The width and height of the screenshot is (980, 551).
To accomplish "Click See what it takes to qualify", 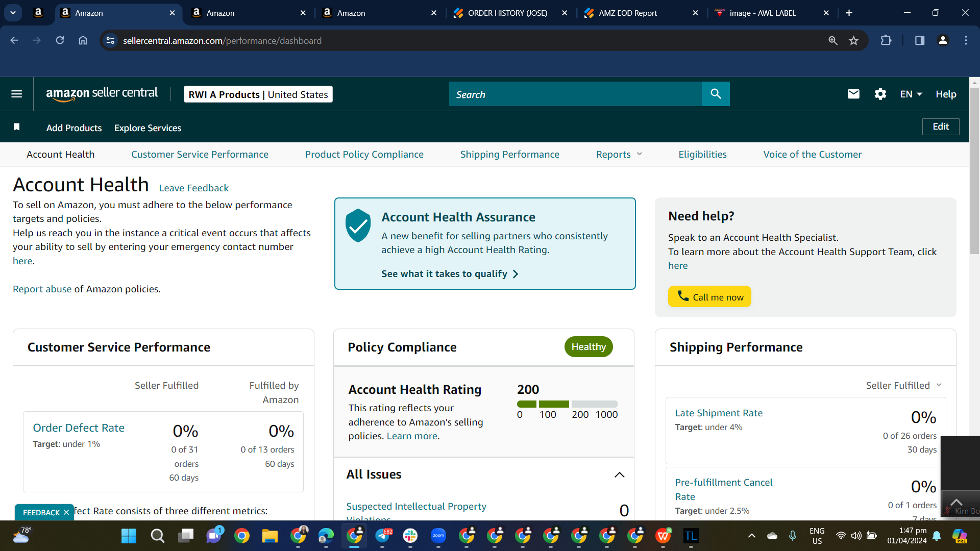I will click(x=450, y=273).
